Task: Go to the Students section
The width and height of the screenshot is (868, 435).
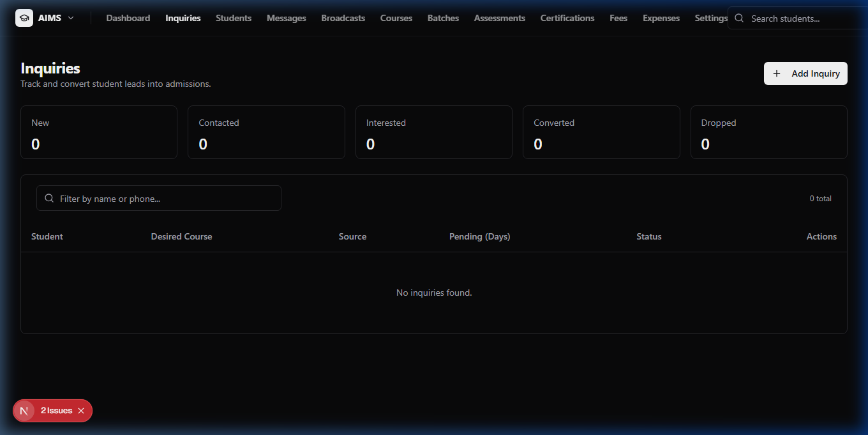Action: click(234, 18)
